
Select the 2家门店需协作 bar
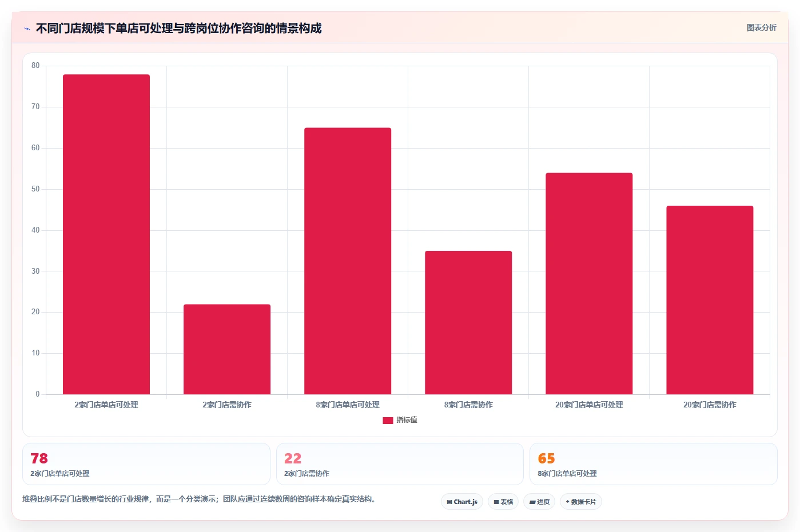pos(227,349)
